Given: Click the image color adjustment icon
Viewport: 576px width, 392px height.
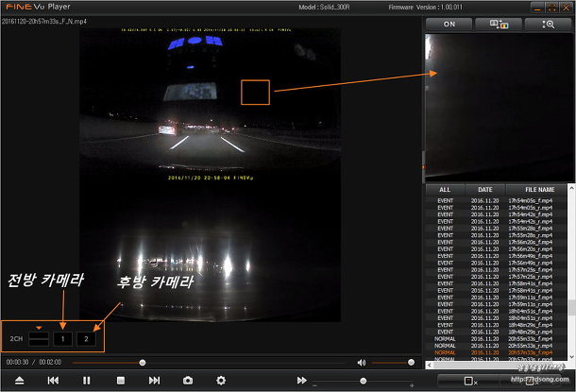Looking at the screenshot, I should click(499, 25).
